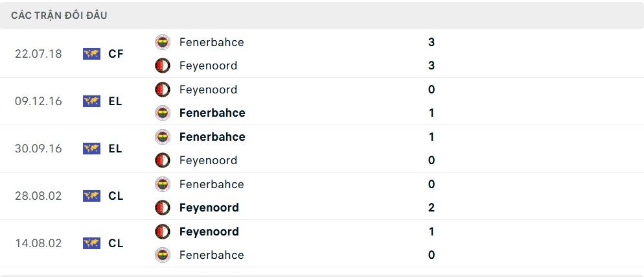Viewport: 644px width, 277px height.
Task: Click the CÁC TRẬN ĐỐI ĐẦU header
Action: [x=59, y=16]
